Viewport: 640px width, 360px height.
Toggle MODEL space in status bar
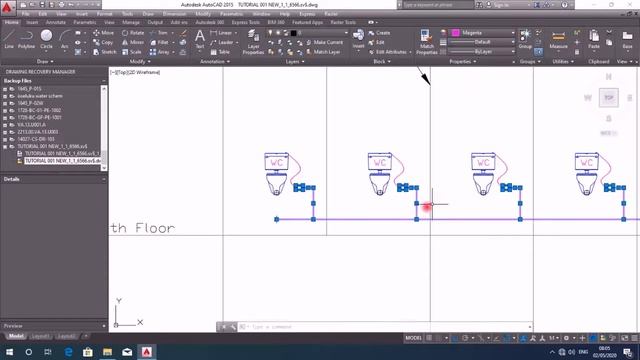413,338
